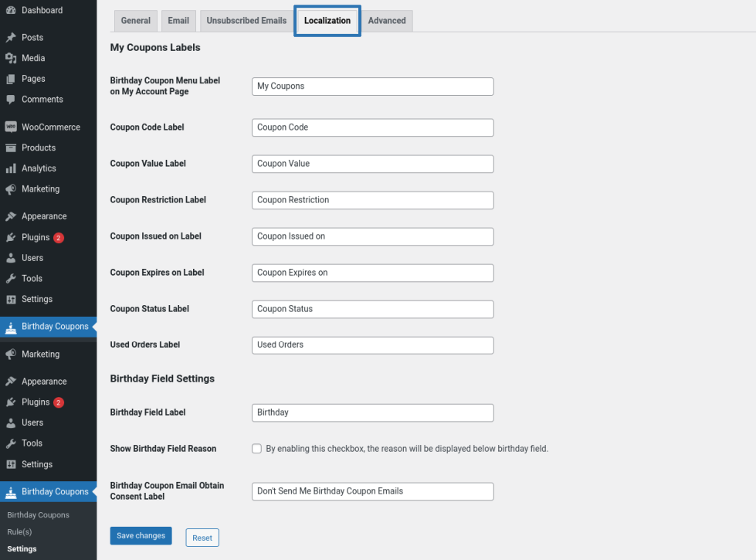Switch to the General tab
The height and width of the screenshot is (560, 756).
(135, 21)
